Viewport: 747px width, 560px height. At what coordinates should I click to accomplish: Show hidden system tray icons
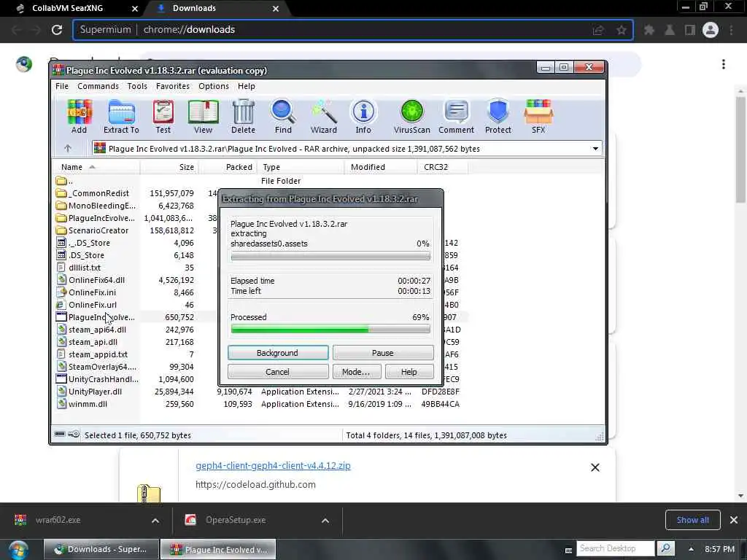691,549
